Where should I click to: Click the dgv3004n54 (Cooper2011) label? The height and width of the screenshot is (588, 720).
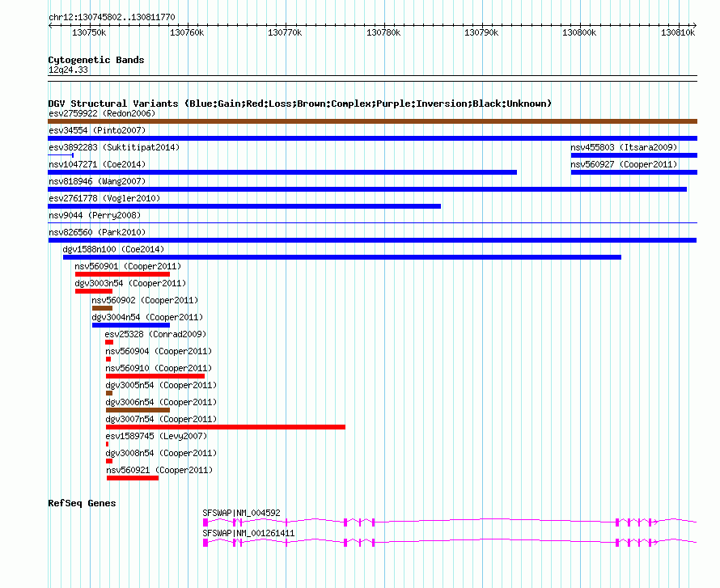tap(147, 317)
